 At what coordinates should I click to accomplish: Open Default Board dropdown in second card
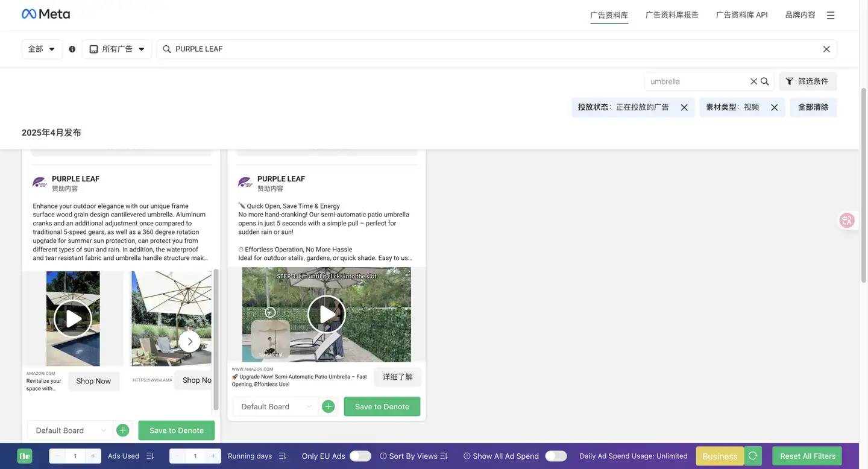[276, 406]
